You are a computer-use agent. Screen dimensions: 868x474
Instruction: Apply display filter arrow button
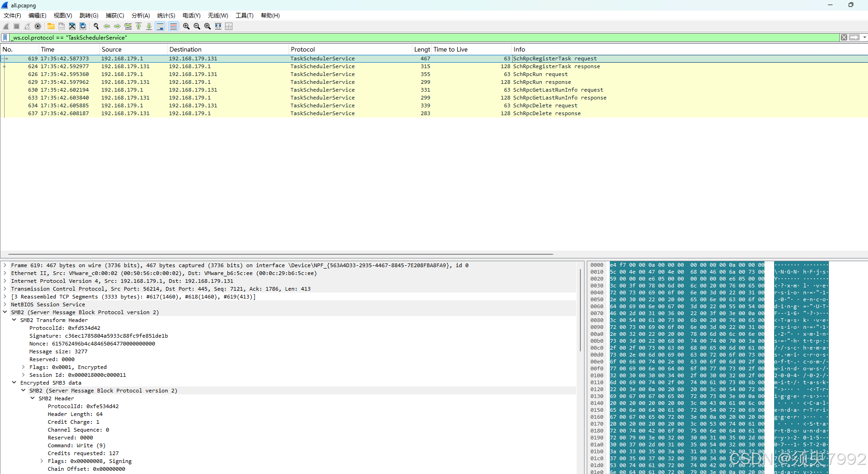coord(854,37)
